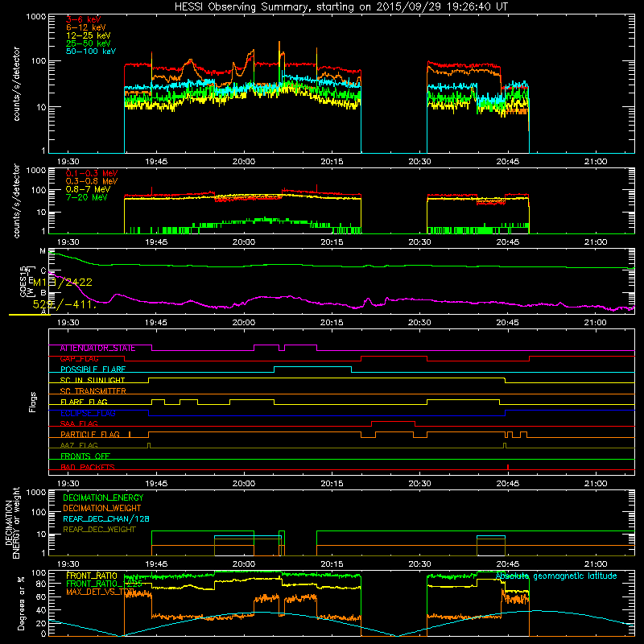Click the 0.8-7 MeV legend entry
The width and height of the screenshot is (644, 644).
coord(88,189)
